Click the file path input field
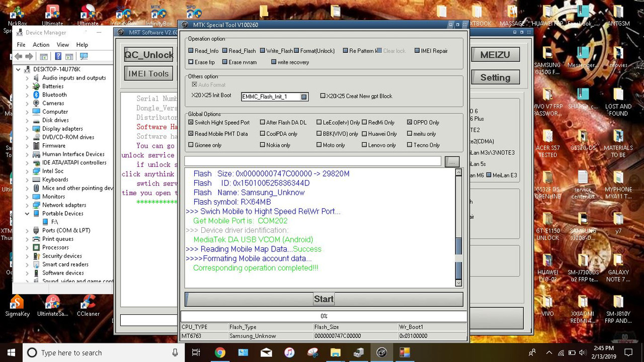 pos(312,161)
